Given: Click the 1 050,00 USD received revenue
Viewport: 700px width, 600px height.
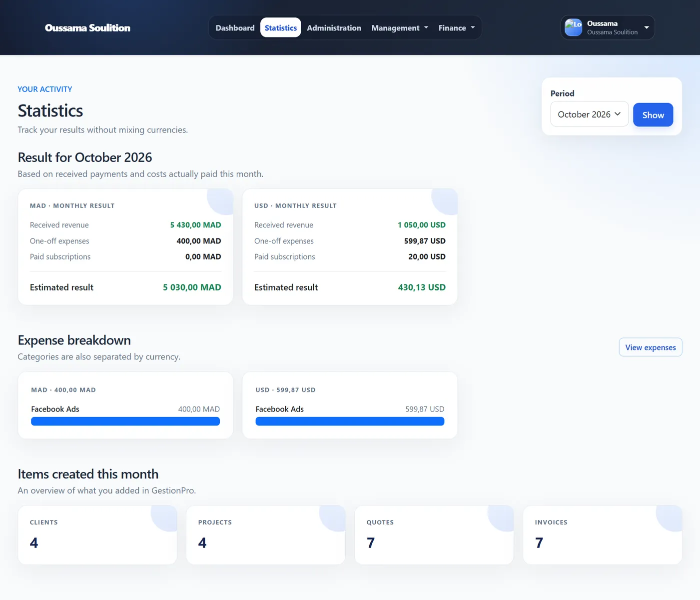Looking at the screenshot, I should (422, 225).
